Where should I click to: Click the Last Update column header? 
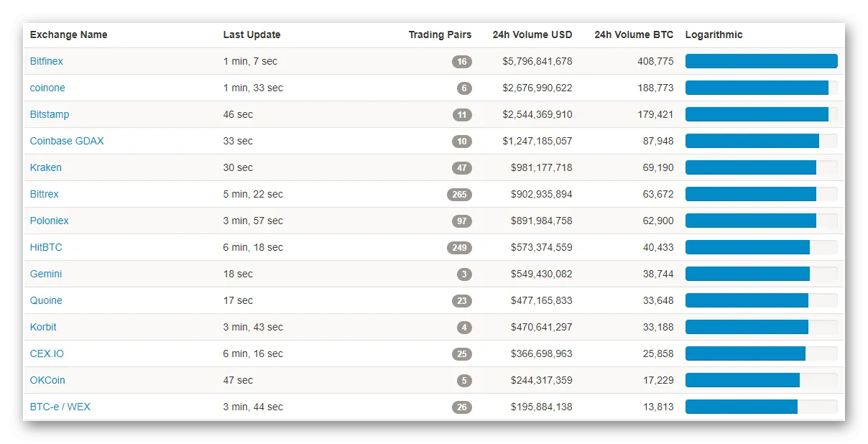(x=251, y=34)
